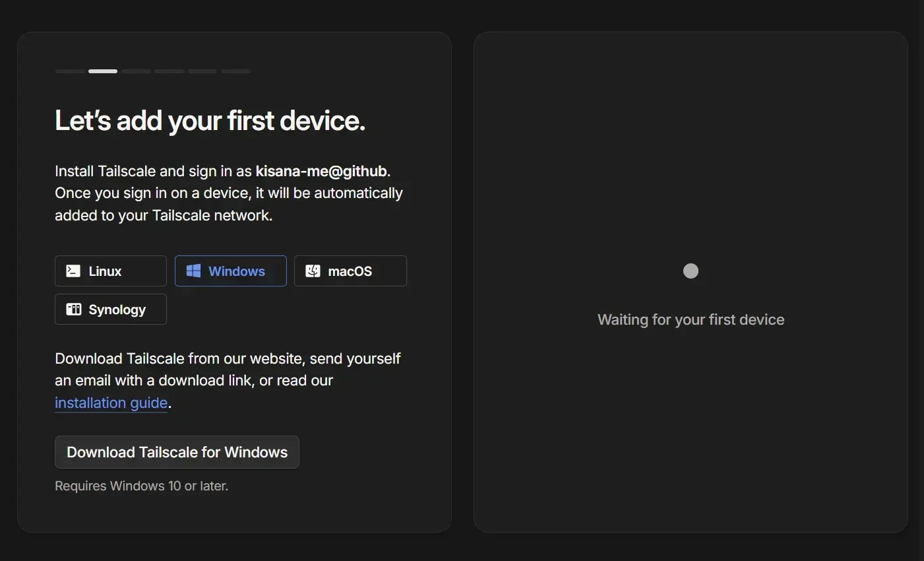Click the highlighted second progress step

point(103,71)
